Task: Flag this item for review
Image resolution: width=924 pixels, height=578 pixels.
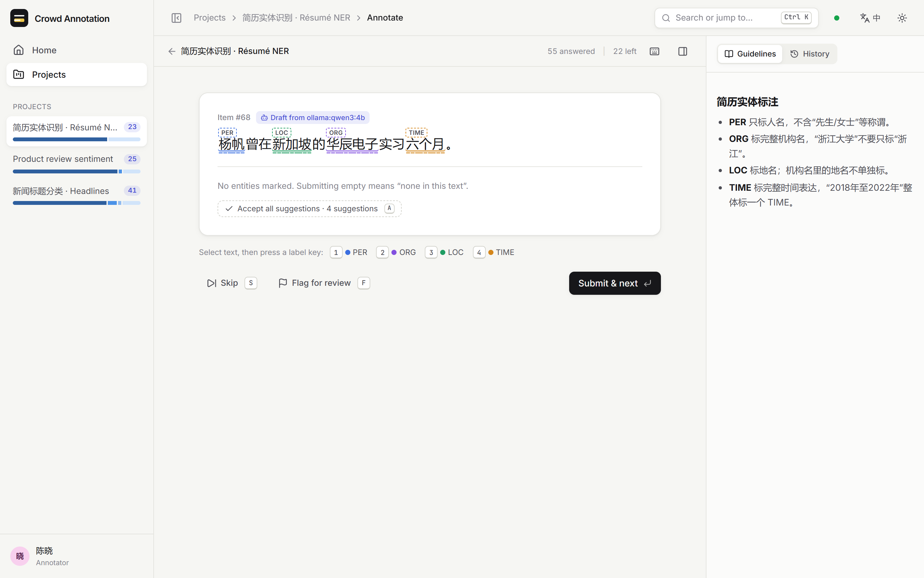Action: tap(324, 283)
